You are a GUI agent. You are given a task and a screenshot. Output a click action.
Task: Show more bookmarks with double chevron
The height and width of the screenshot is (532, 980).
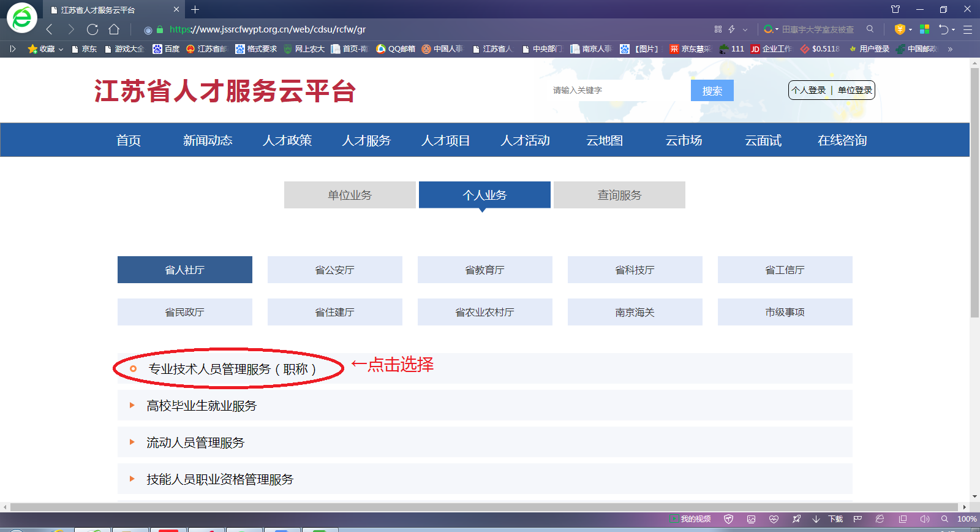[x=950, y=49]
